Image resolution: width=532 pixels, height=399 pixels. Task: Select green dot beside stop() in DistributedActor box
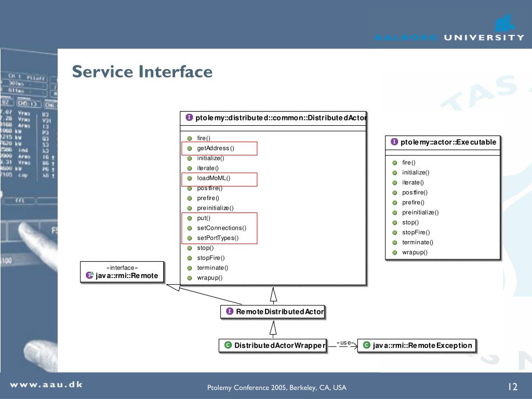[190, 248]
